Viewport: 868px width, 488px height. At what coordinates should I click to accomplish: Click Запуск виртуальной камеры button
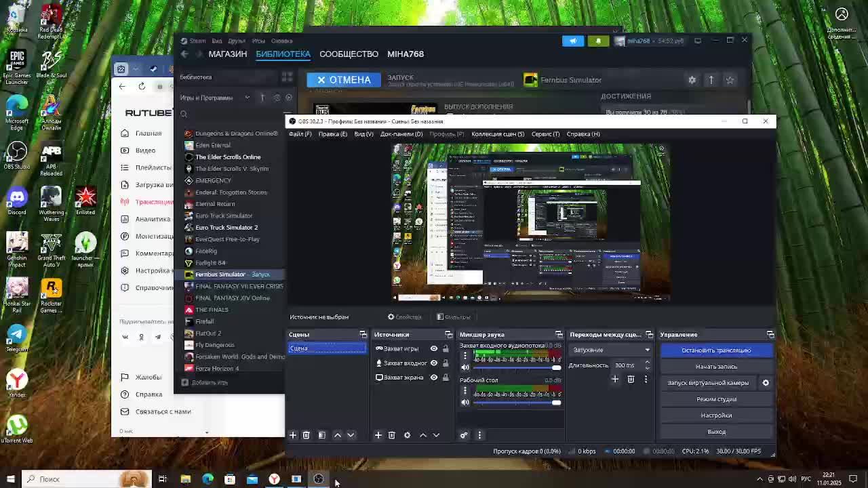click(708, 383)
